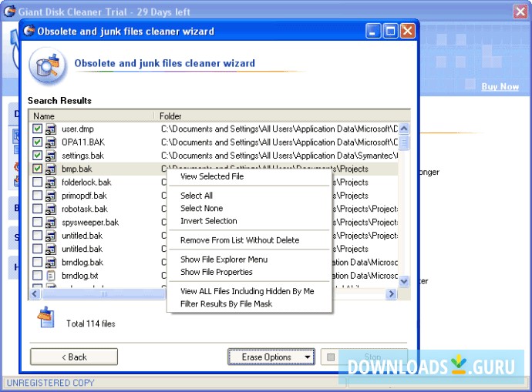The image size is (532, 392).
Task: Click the horizontal scrollbar left arrow
Action: click(35, 293)
